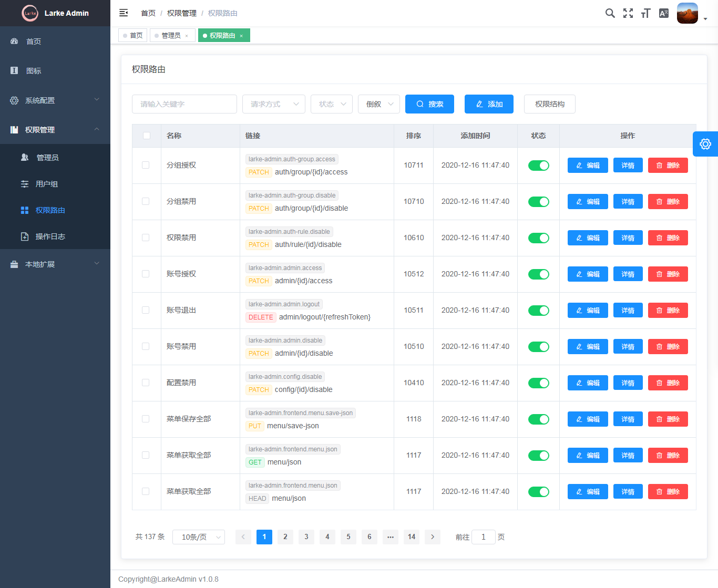Screen dimensions: 718x588
Task: Click 删除 for the 账号退出 row
Action: [x=668, y=311]
